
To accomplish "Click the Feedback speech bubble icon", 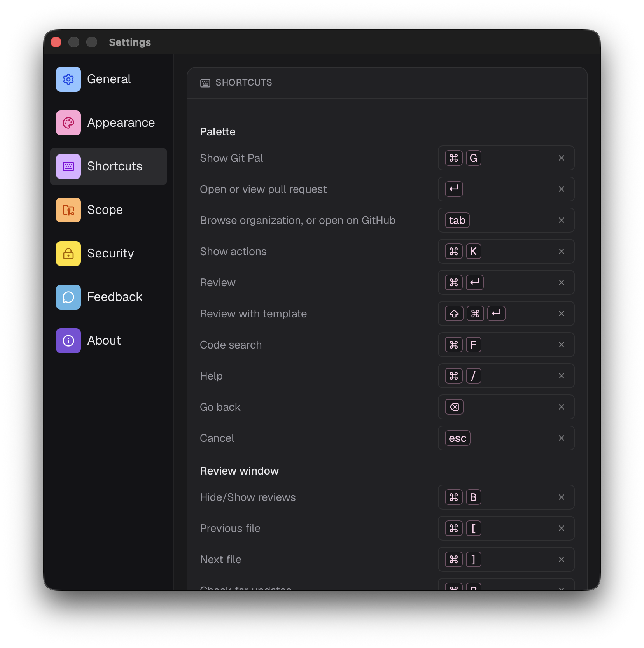I will point(68,297).
